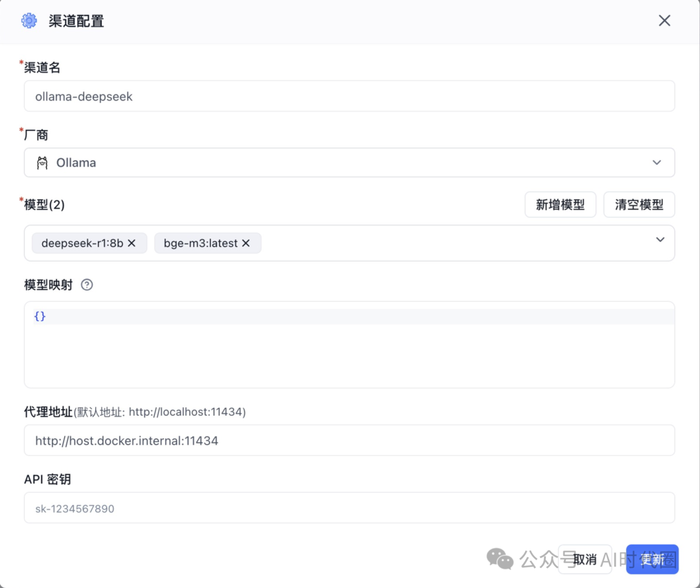Click the 取消 button

pos(585,559)
